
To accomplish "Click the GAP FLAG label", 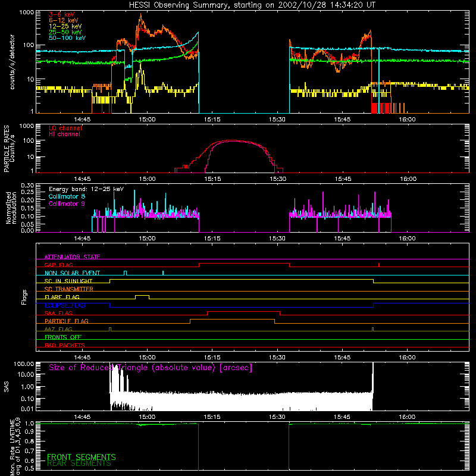I will (x=58, y=265).
